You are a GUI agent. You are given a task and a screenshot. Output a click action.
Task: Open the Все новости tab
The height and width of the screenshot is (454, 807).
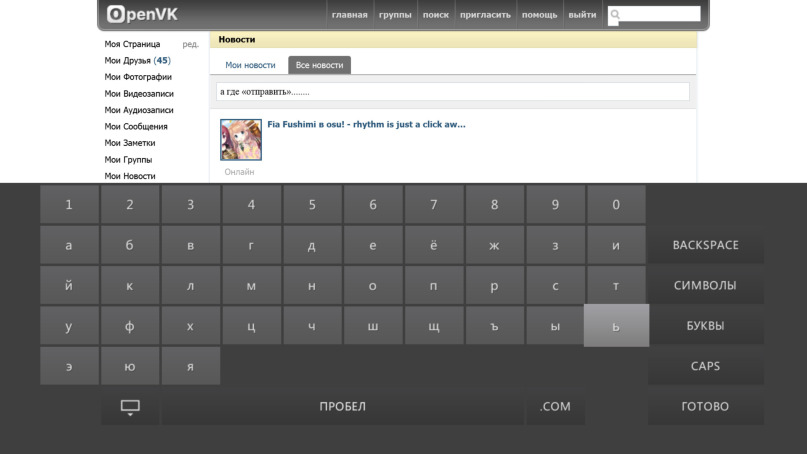coord(320,65)
